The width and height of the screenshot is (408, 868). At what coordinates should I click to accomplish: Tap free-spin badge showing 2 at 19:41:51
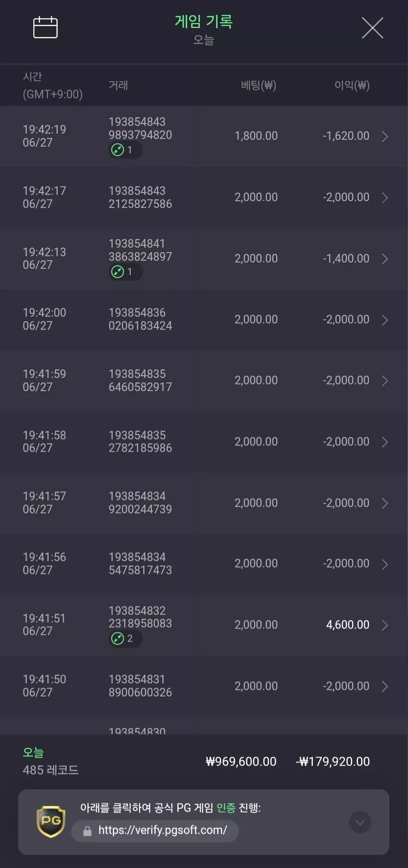[x=125, y=638]
